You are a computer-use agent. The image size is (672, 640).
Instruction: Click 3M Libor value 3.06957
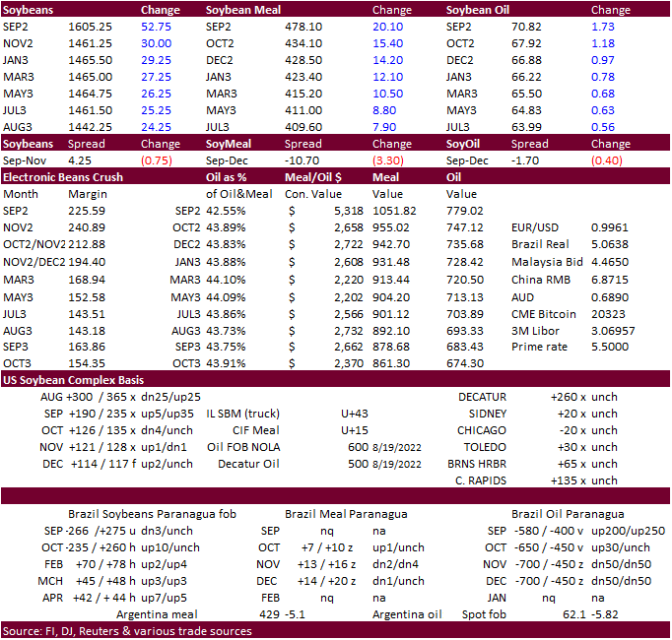pyautogui.click(x=613, y=331)
